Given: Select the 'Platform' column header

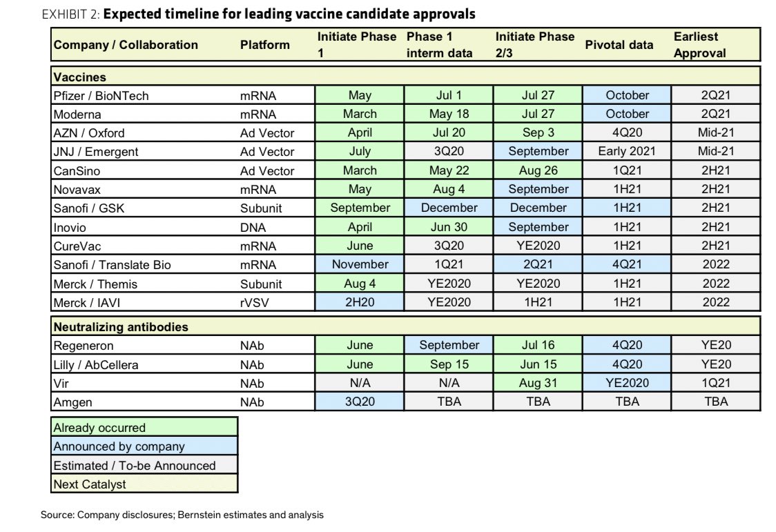Looking at the screenshot, I should point(265,45).
